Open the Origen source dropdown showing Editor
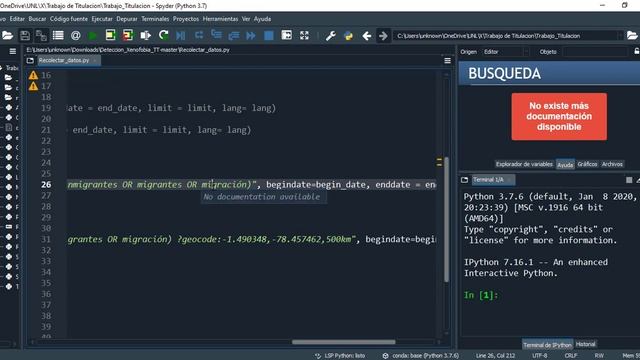 point(505,52)
